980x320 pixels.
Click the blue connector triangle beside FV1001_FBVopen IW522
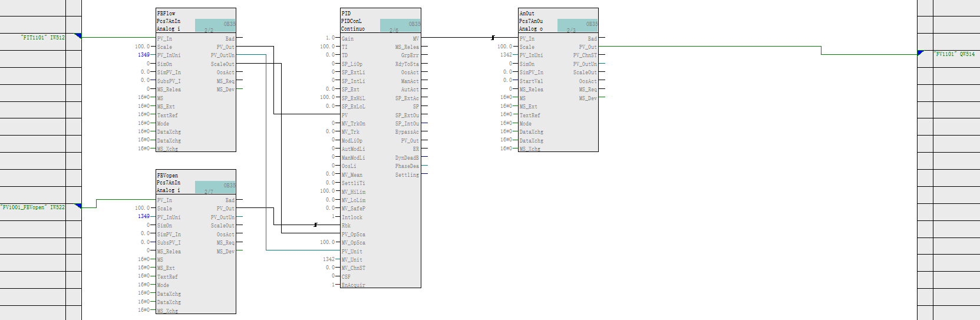tap(78, 206)
